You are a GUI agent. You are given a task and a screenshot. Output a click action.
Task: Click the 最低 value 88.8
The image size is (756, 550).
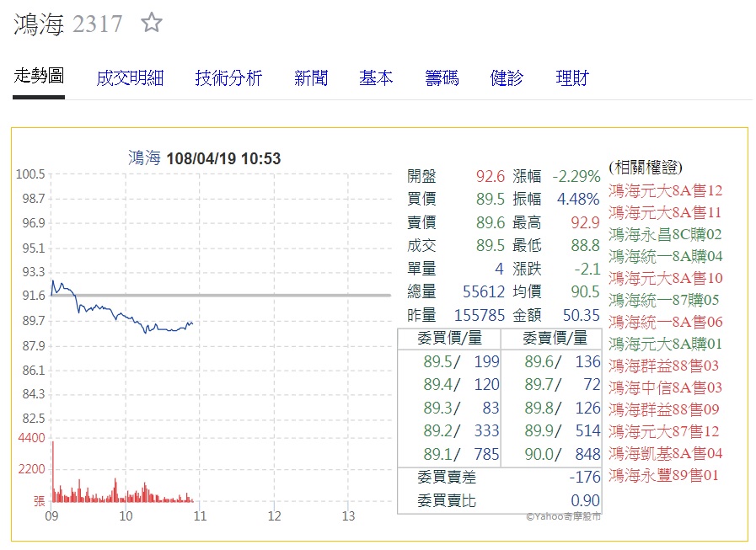tap(585, 245)
